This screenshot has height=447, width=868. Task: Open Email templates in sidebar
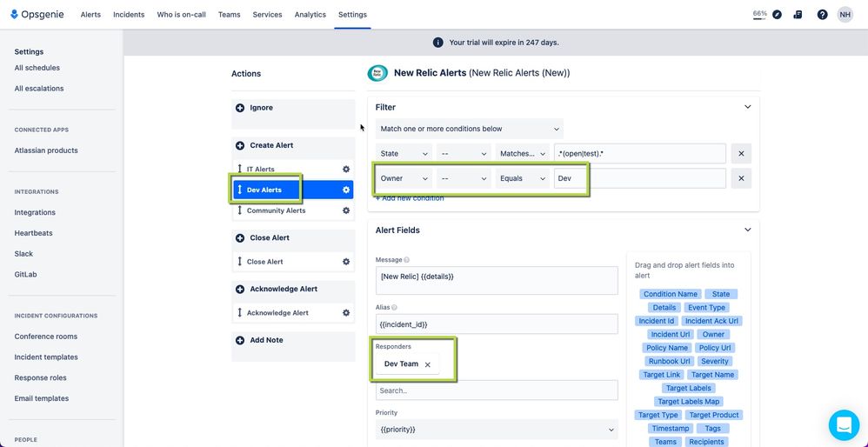pyautogui.click(x=42, y=398)
